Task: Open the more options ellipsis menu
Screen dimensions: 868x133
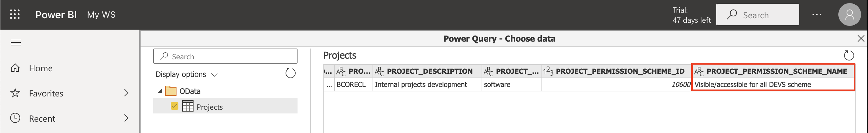Action: pyautogui.click(x=816, y=14)
